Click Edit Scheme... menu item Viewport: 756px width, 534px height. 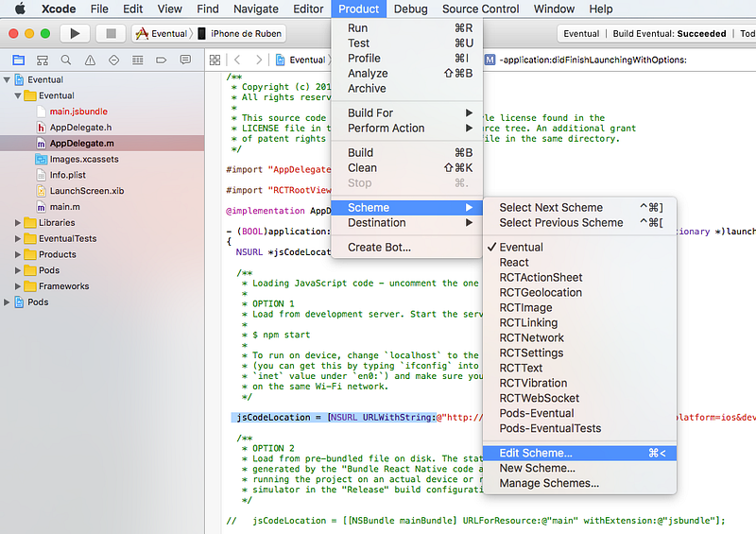[579, 453]
